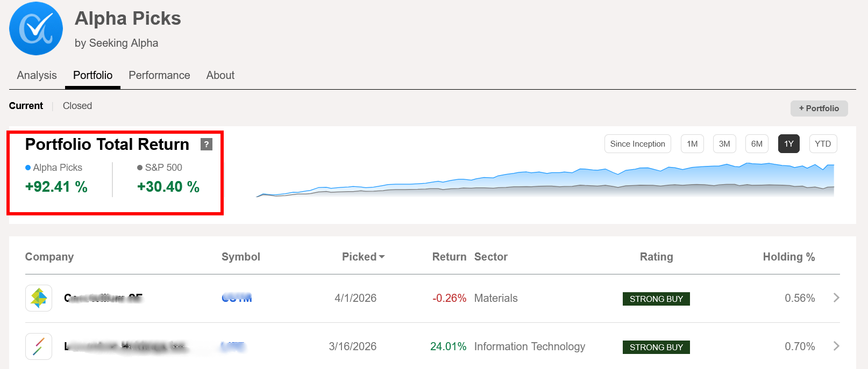Open the ticker symbol link in 4/1/2026 row
Screen dimensions: 868x369
coord(237,298)
